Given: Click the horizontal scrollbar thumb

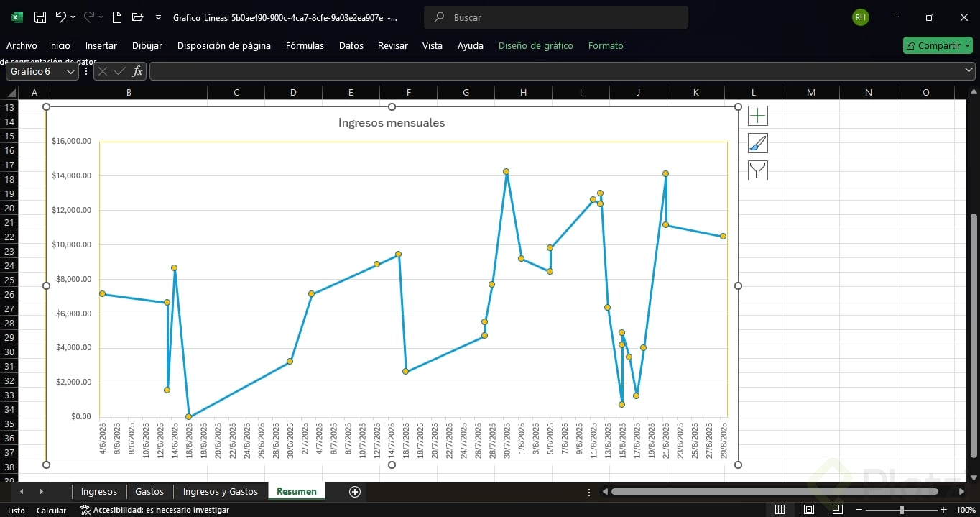Looking at the screenshot, I should pos(775,492).
